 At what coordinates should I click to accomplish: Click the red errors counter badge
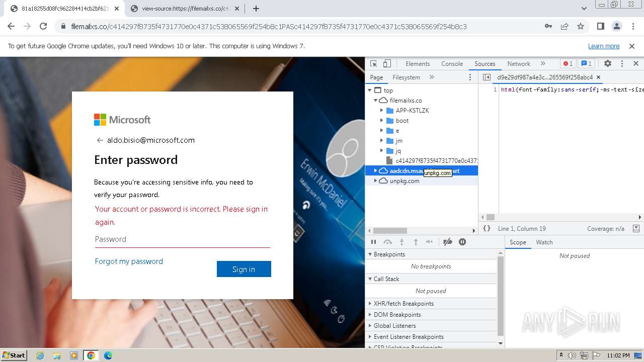point(568,64)
